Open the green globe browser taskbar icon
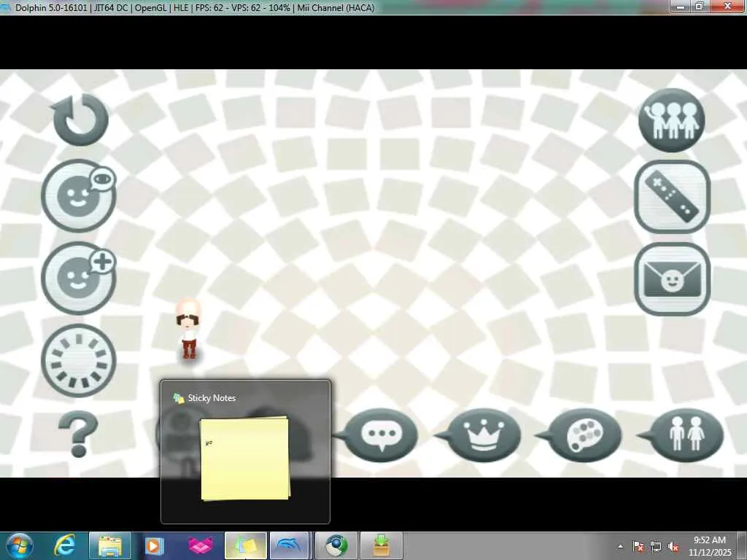The height and width of the screenshot is (560, 747). tap(336, 546)
